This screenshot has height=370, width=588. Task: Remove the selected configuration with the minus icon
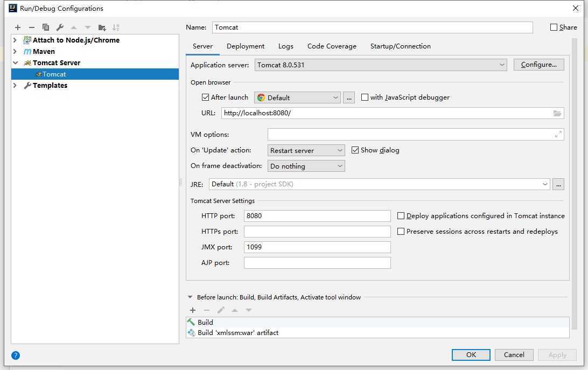click(31, 27)
